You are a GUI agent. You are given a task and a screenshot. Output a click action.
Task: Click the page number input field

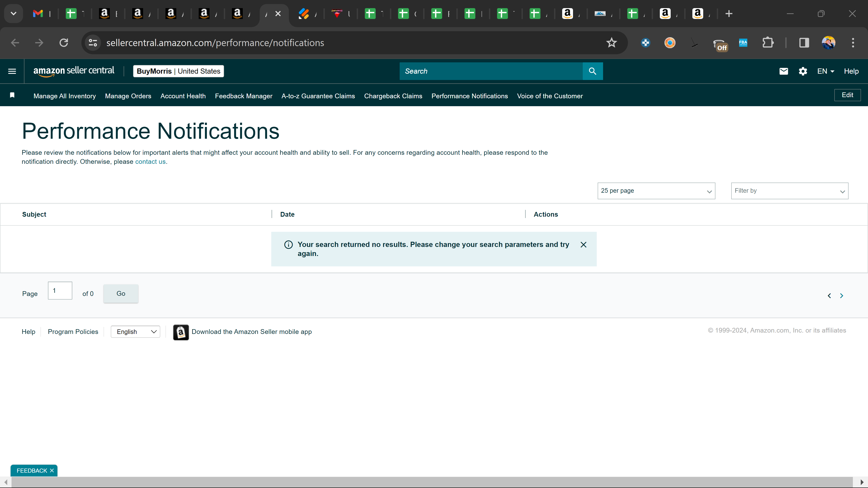tap(60, 290)
